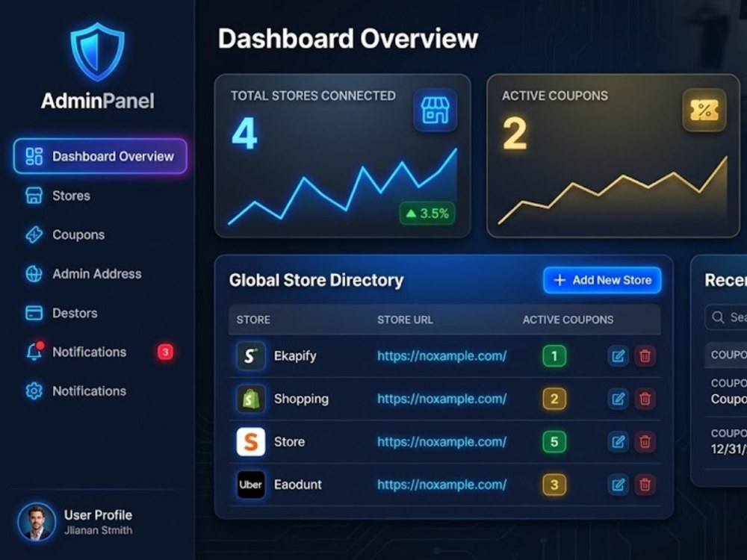Screen dimensions: 747x560
Task: Click the STORE URL column header
Action: coord(405,320)
